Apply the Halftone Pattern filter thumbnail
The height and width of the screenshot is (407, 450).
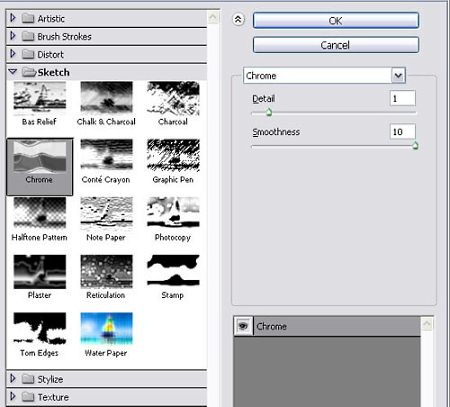click(40, 212)
